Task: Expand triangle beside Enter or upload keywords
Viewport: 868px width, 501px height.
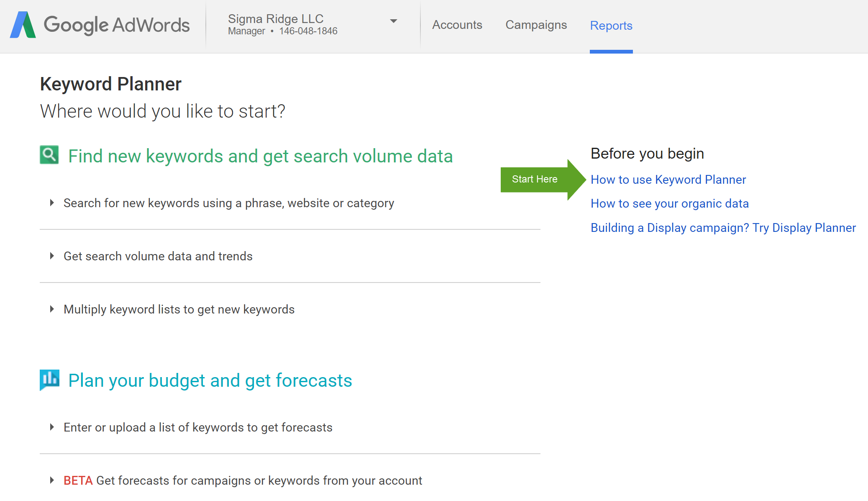Action: (x=52, y=427)
